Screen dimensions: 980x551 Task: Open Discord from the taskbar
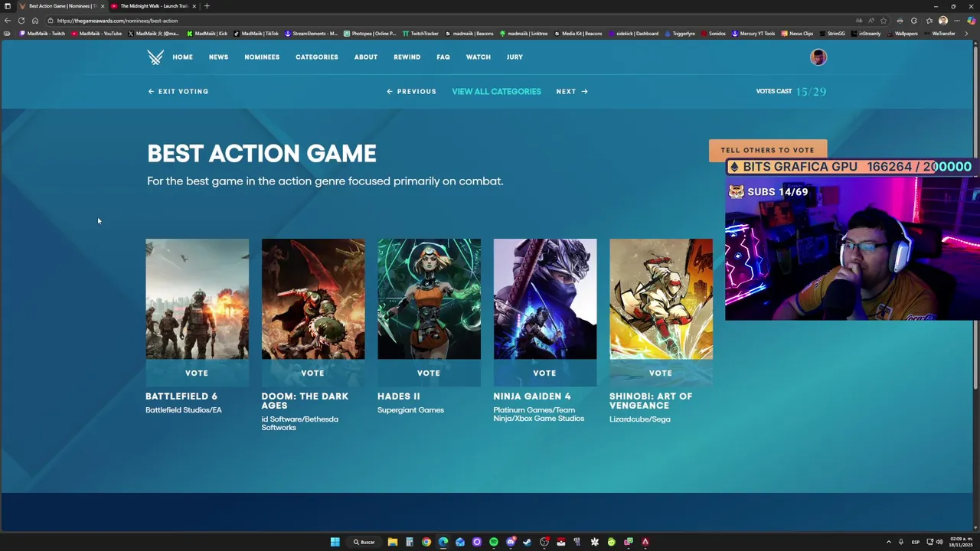click(x=511, y=542)
